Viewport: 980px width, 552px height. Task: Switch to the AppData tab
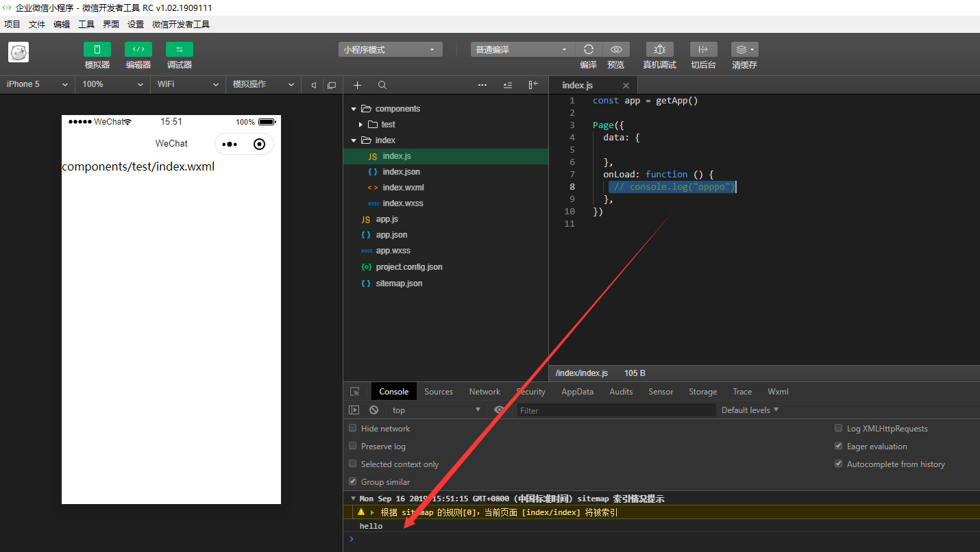coord(578,392)
